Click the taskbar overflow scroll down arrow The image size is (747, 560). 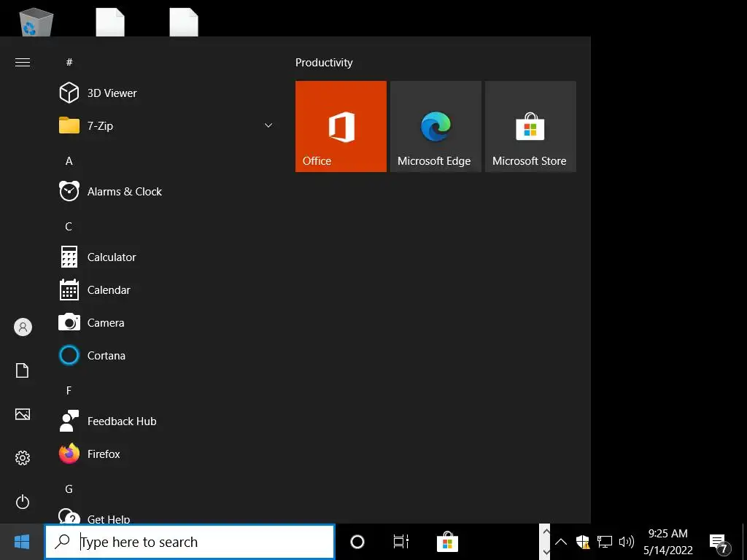click(546, 553)
